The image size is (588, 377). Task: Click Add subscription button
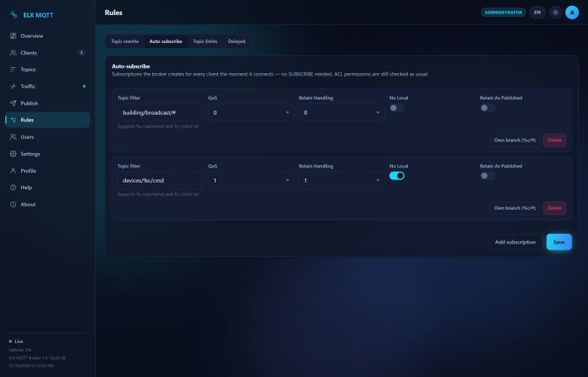515,242
